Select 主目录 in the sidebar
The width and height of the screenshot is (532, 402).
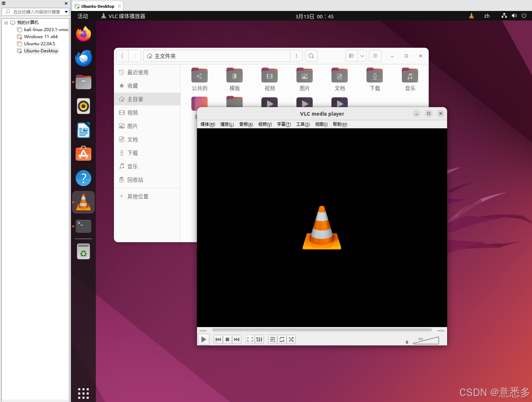tap(147, 99)
